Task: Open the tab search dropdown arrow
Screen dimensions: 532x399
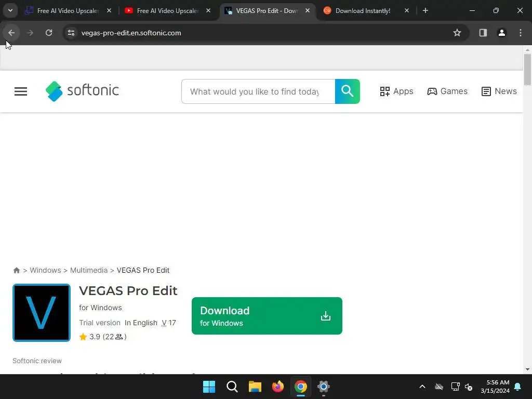Action: tap(10, 10)
